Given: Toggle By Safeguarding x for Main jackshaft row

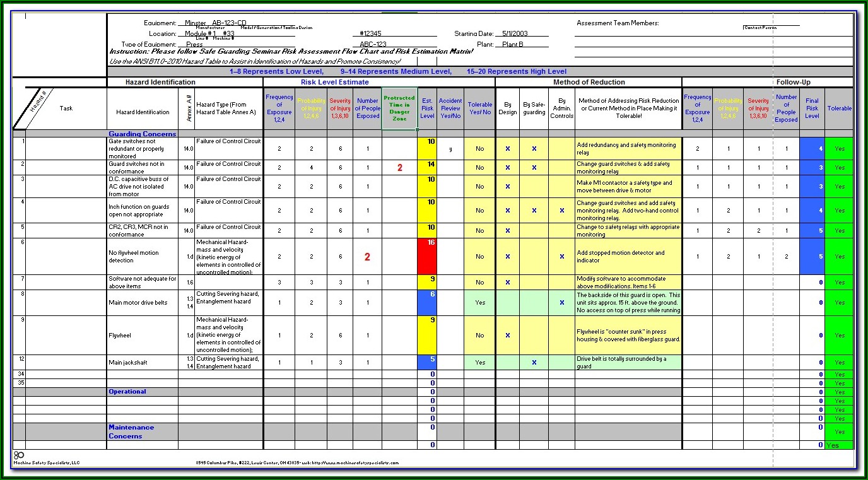Looking at the screenshot, I should pyautogui.click(x=534, y=363).
